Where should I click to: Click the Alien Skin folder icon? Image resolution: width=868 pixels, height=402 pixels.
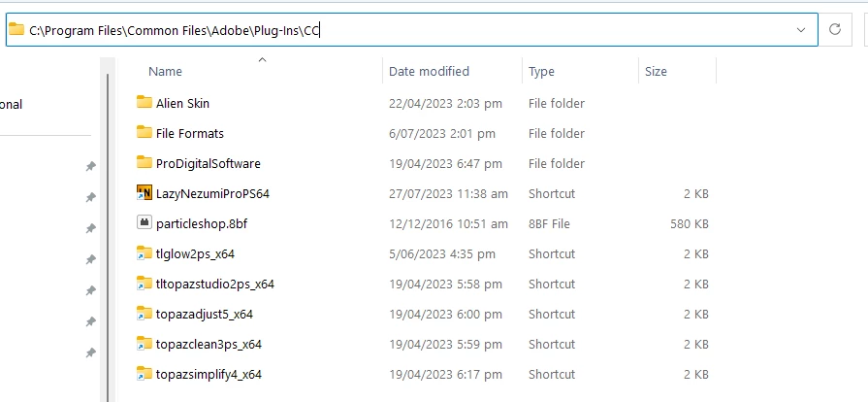coord(144,103)
